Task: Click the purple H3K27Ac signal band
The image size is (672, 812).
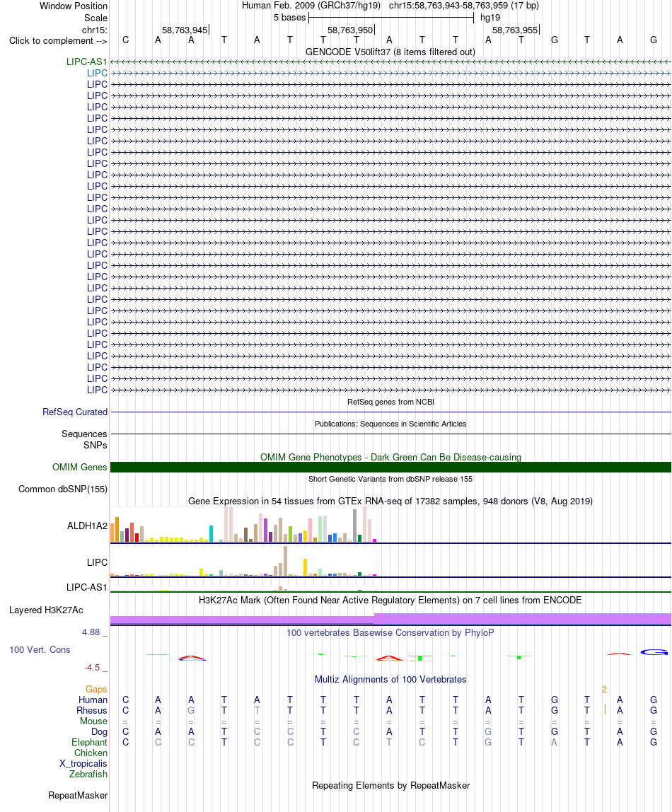Action: (391, 619)
